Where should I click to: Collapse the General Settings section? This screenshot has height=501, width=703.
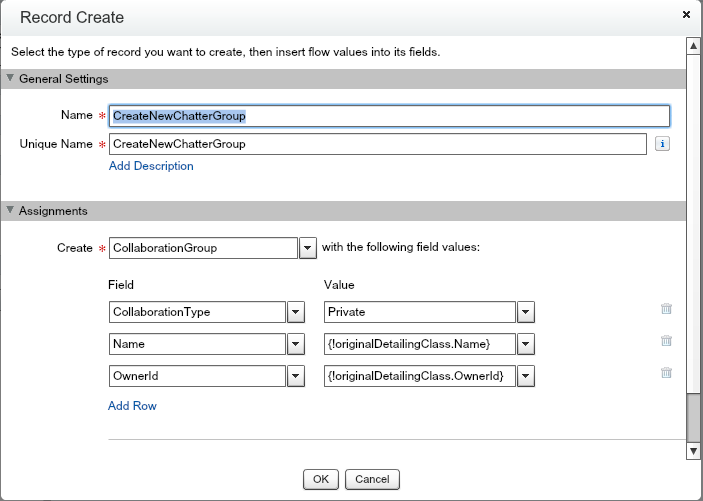[x=11, y=78]
